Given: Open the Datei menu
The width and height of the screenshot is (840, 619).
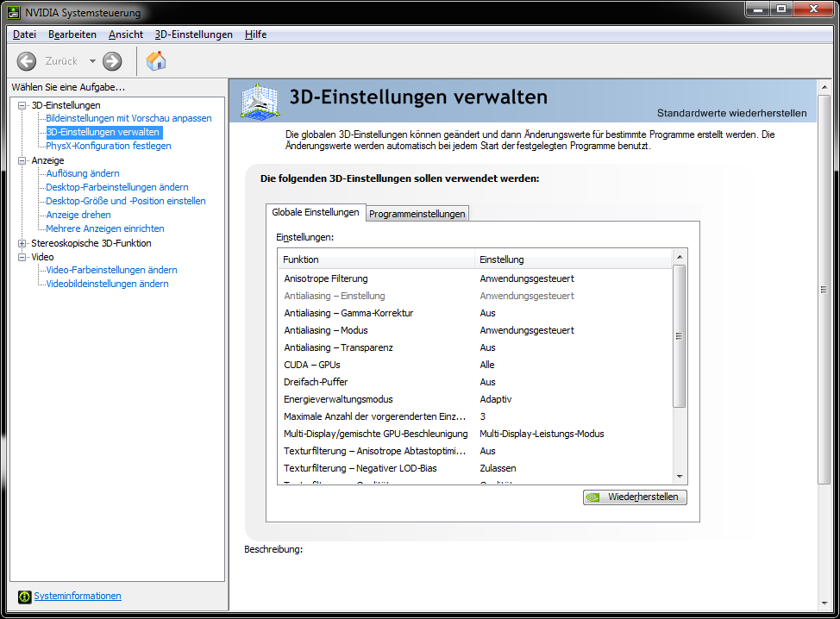Looking at the screenshot, I should [25, 34].
